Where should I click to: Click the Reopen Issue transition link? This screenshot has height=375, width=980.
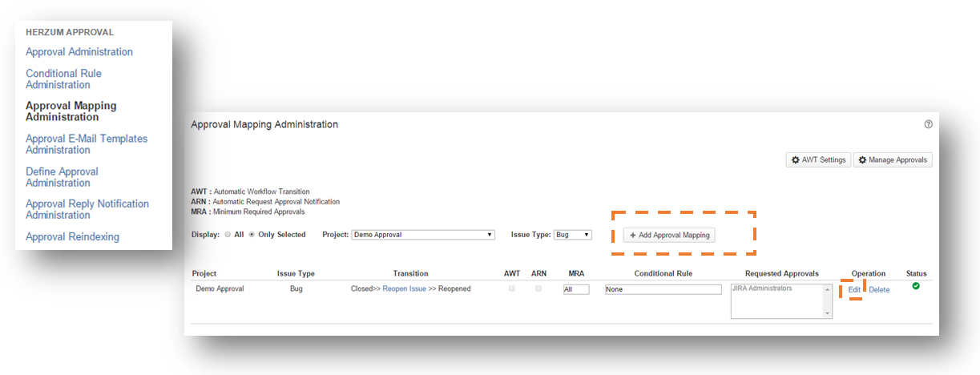tap(404, 288)
